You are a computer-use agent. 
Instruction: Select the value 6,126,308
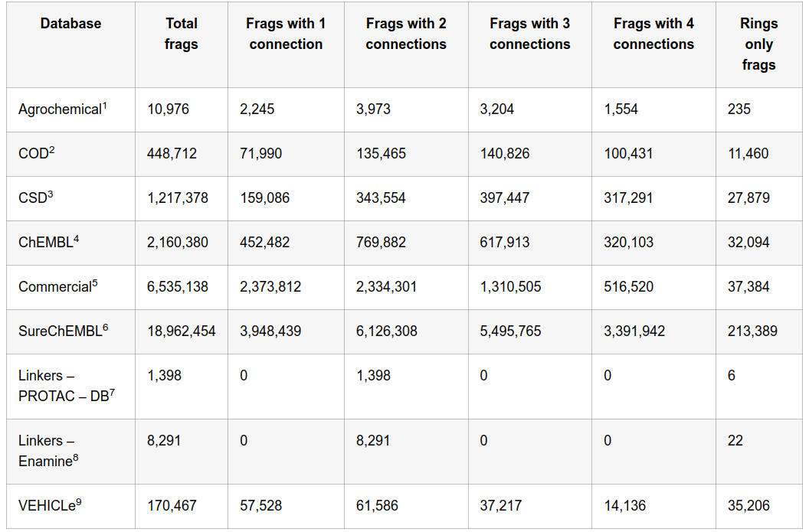click(x=386, y=331)
